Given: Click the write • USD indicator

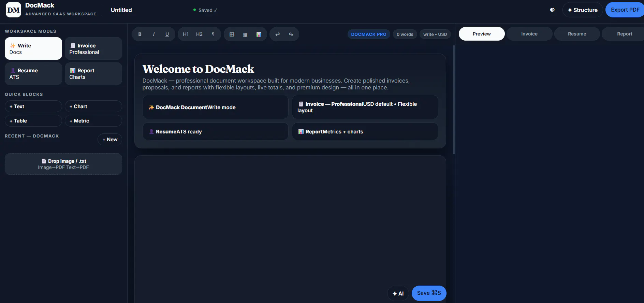Looking at the screenshot, I should tap(435, 34).
